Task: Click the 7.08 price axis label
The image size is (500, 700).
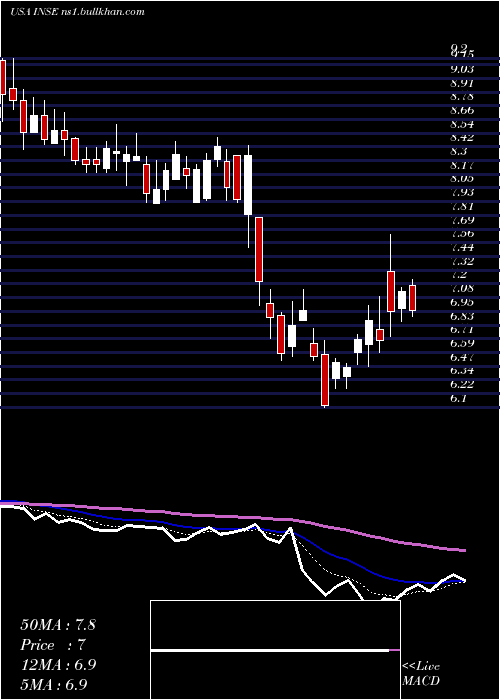Action: (462, 288)
